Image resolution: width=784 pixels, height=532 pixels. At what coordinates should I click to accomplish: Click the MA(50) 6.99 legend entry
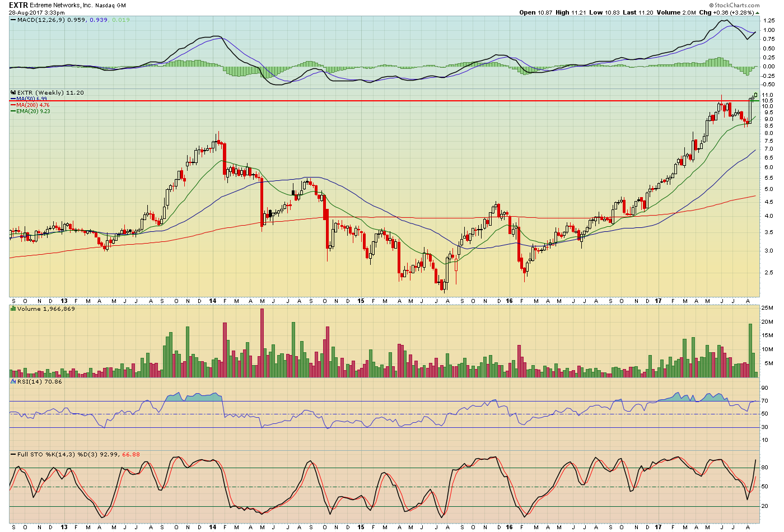point(32,99)
